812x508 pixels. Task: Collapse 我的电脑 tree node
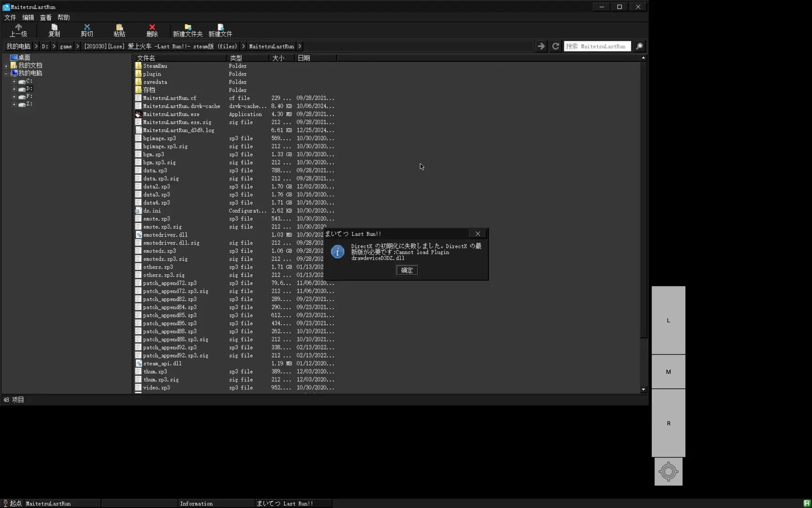[6, 73]
